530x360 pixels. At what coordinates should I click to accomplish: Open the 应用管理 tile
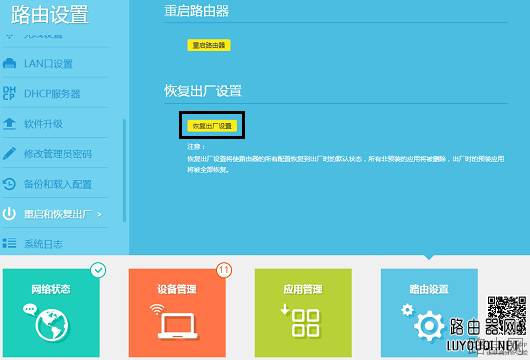303,313
